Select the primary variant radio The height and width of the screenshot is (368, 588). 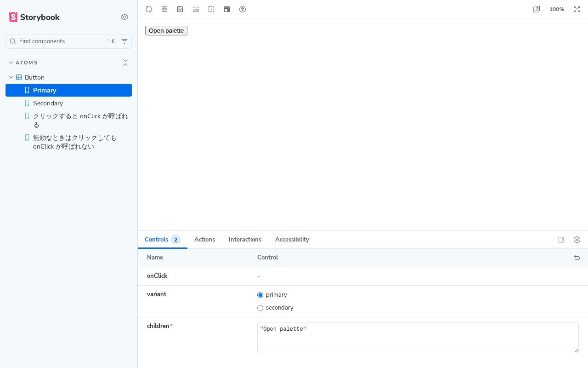(260, 295)
